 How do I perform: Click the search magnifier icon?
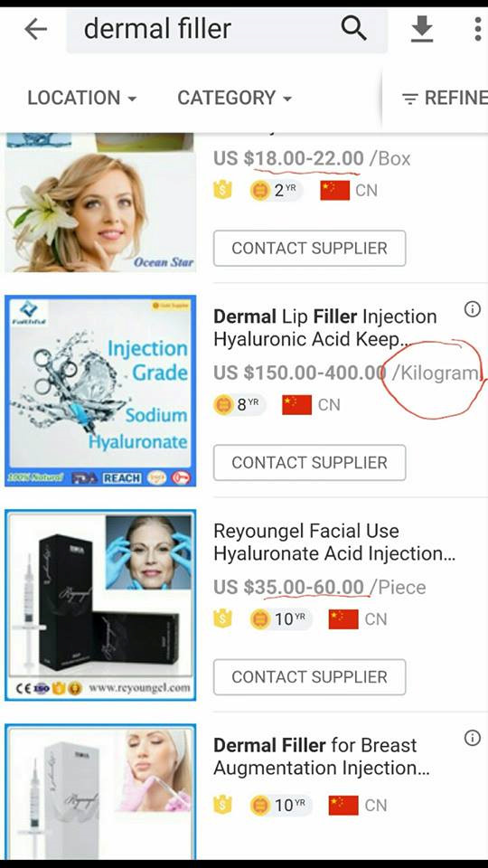coord(354,28)
